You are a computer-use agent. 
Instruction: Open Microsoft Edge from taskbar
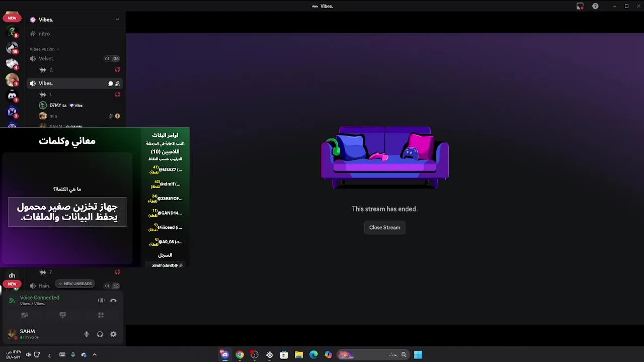tap(313, 355)
